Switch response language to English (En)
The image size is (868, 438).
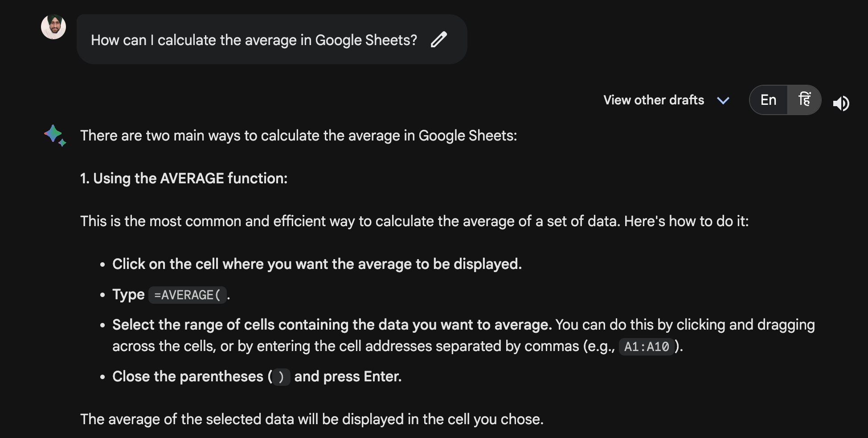click(x=769, y=100)
